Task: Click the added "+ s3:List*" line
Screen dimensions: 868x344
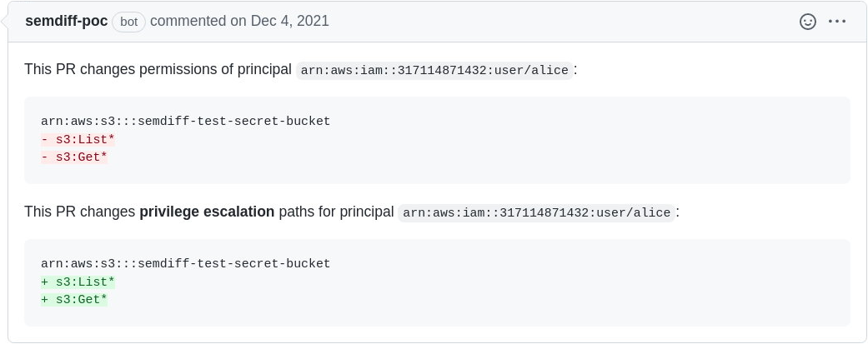Action: coord(78,282)
